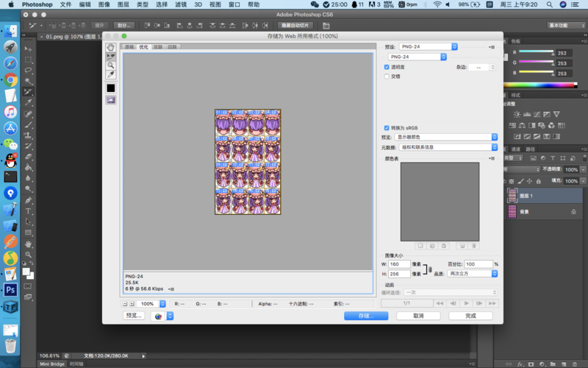Switch to the 四联 tab
The width and height of the screenshot is (588, 368).
[x=172, y=47]
